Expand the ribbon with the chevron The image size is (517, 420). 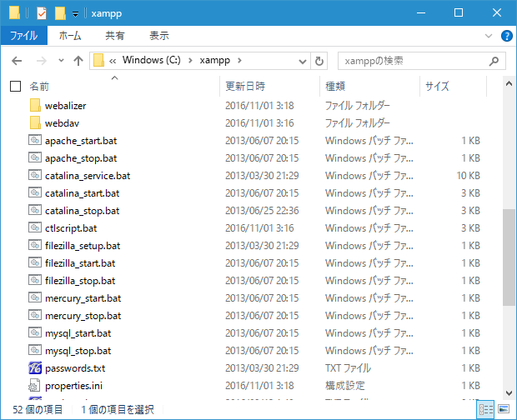coord(489,36)
